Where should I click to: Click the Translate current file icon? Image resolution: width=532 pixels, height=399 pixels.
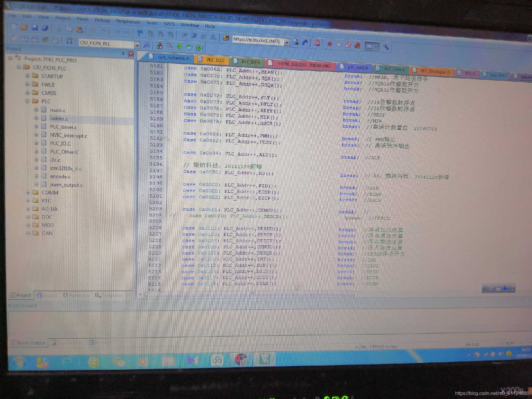point(14,38)
